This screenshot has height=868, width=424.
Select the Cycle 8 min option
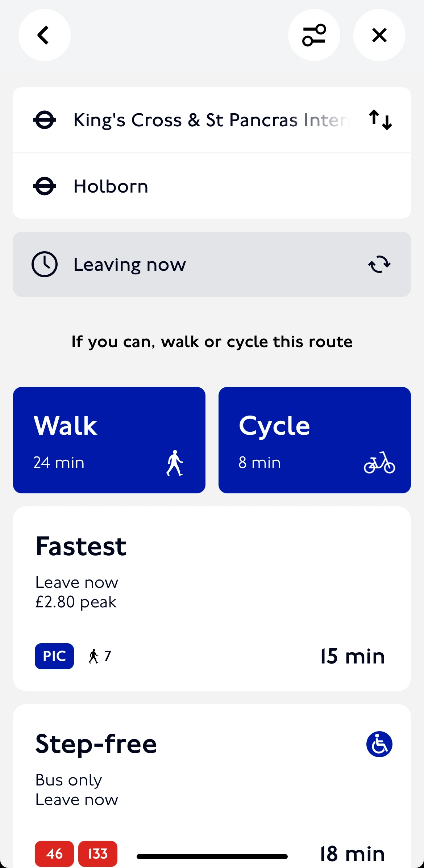point(314,440)
